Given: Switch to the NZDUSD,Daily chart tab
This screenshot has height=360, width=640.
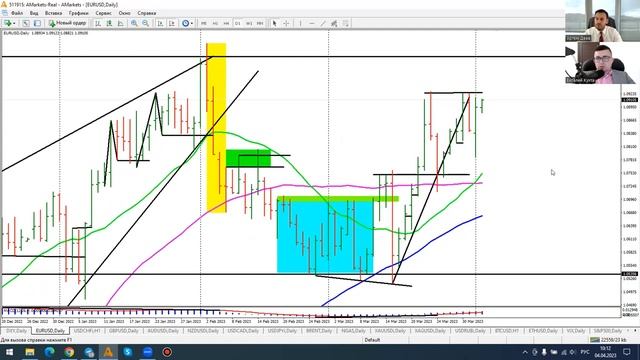Looking at the screenshot, I should point(203,331).
